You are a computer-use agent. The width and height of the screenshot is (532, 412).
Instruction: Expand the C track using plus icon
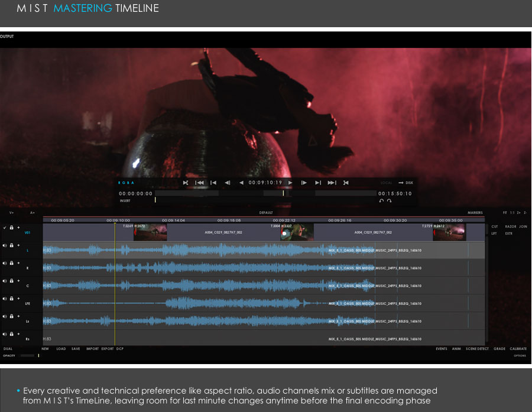point(18,281)
